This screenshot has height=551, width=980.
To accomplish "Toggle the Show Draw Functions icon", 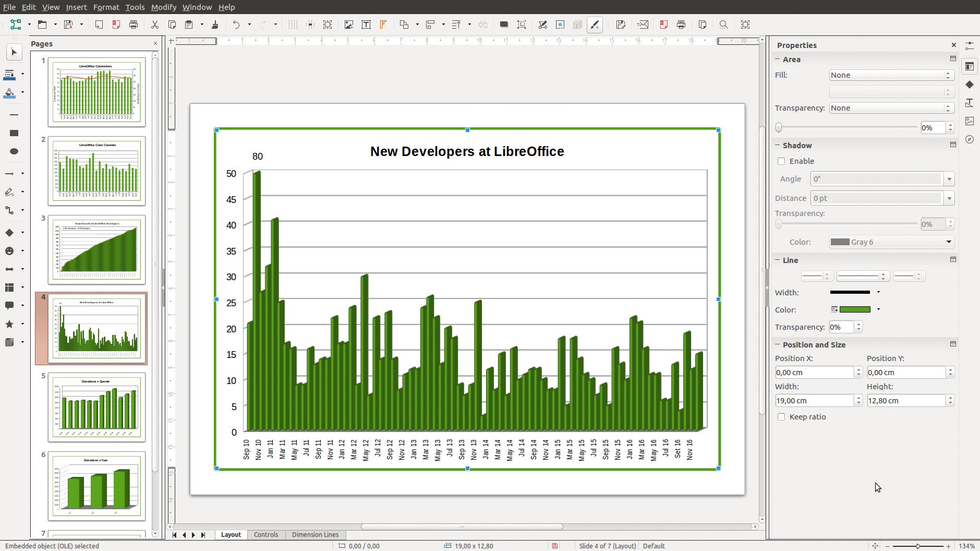I will (595, 25).
